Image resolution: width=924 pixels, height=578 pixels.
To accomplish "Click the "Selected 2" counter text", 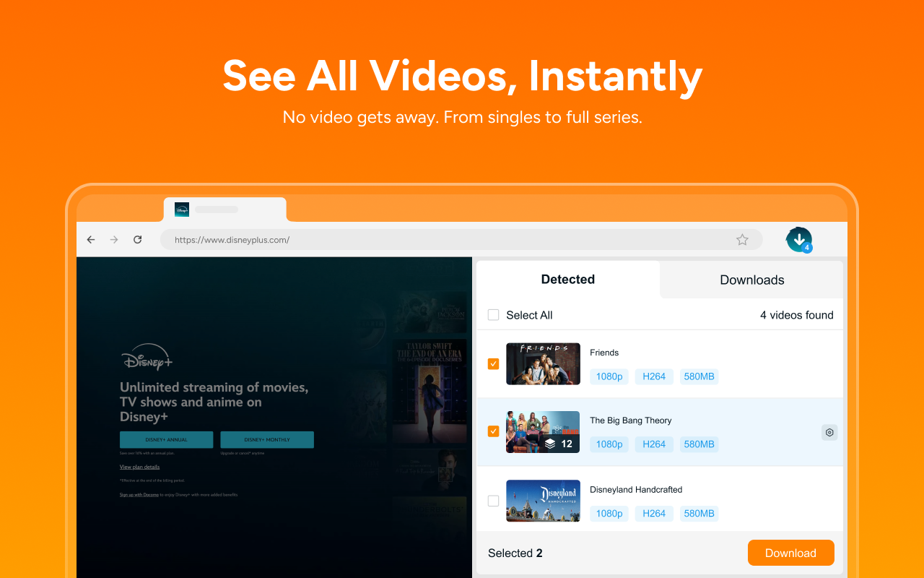I will click(x=515, y=553).
